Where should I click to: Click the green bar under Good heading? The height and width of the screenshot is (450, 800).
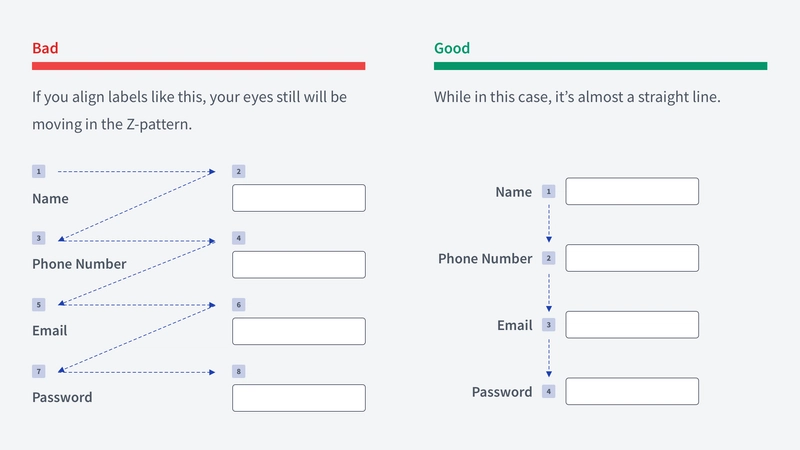click(601, 66)
